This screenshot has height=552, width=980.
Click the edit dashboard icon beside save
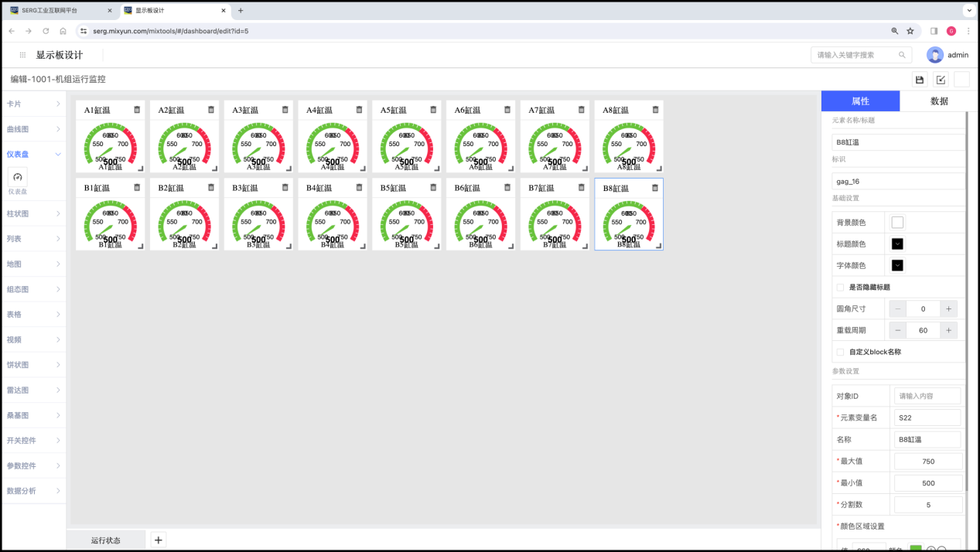tap(941, 80)
